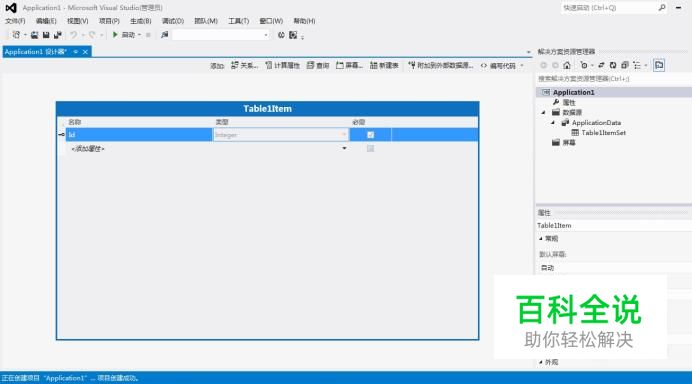This screenshot has width=692, height=384.
Task: Collapse the ApplicationData node
Action: point(553,123)
